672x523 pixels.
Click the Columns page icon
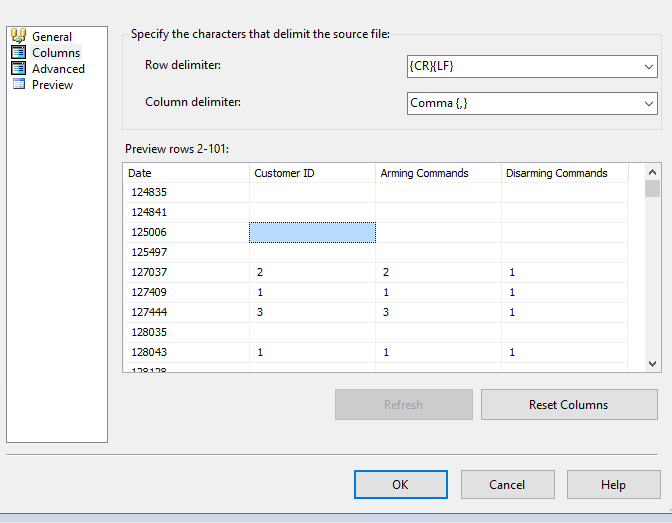[18, 52]
